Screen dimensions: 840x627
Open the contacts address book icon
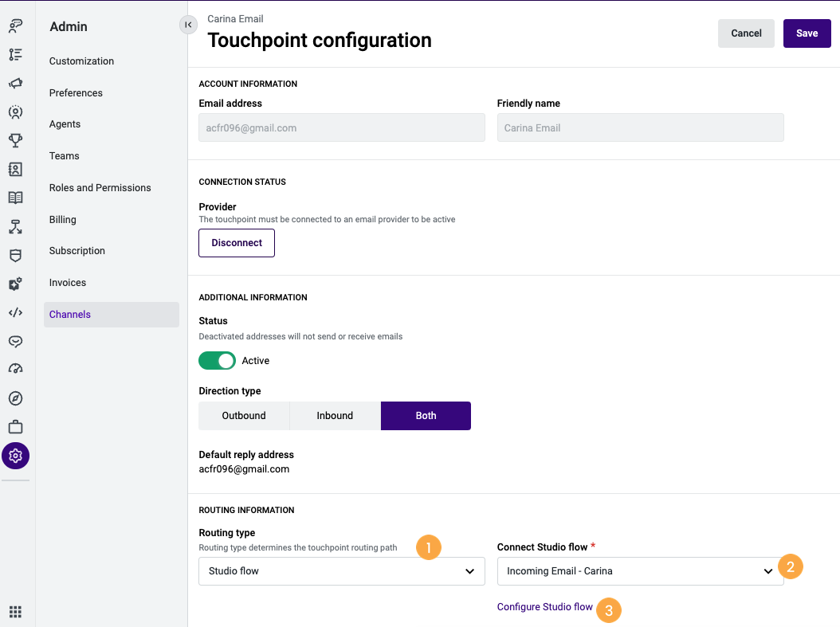[15, 169]
